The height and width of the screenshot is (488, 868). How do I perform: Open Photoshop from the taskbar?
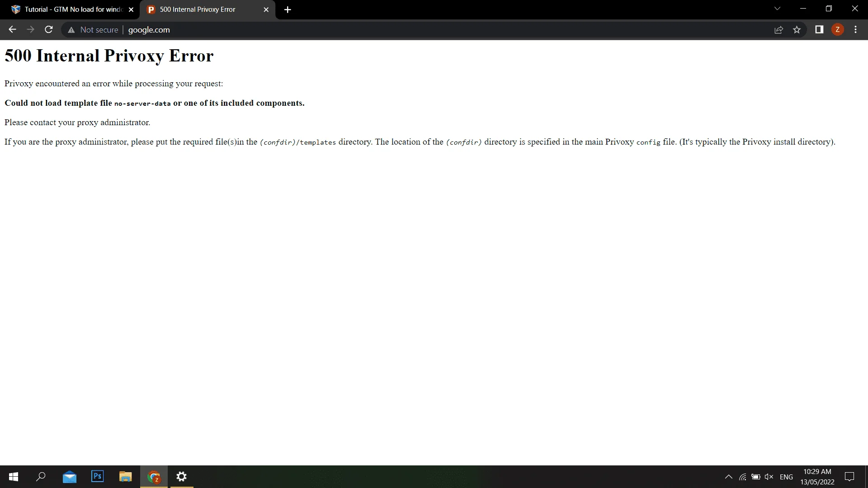coord(97,477)
